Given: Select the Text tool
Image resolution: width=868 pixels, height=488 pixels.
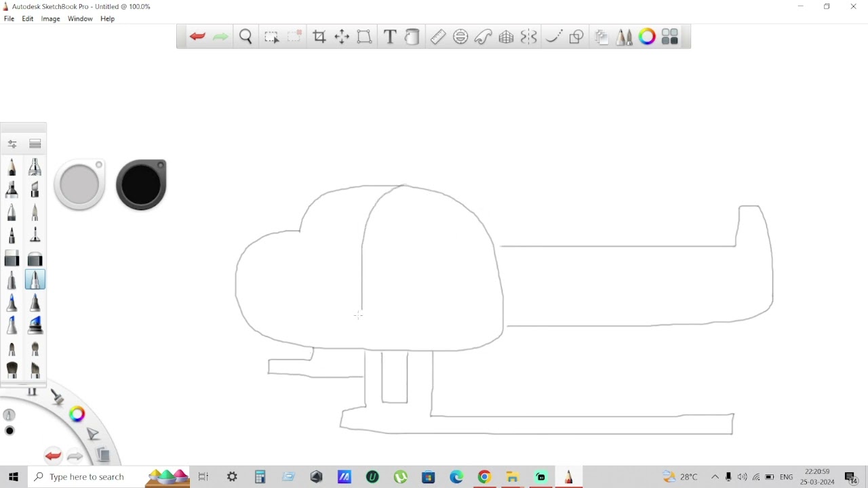Looking at the screenshot, I should pyautogui.click(x=390, y=37).
